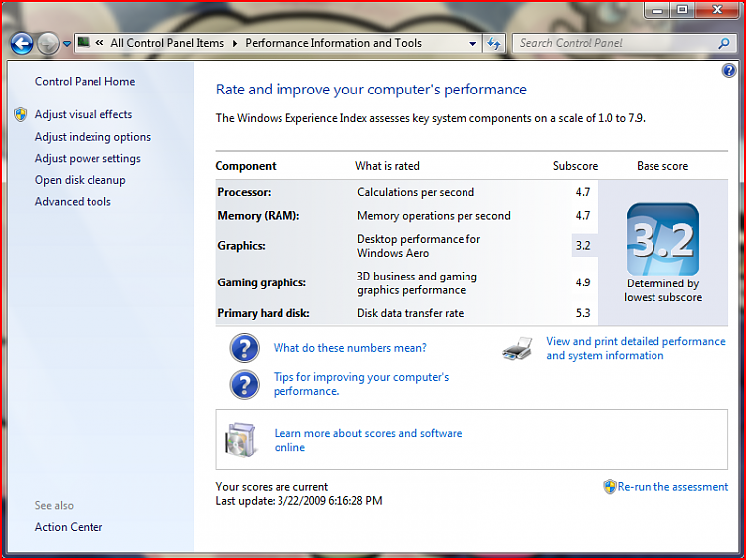Select the Graphics: row label
746x560 pixels.
click(x=241, y=246)
